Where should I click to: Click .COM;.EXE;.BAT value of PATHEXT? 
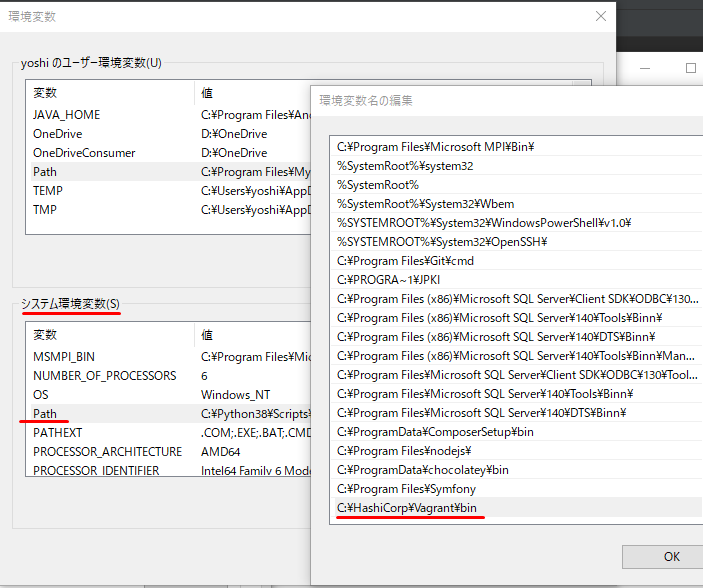pos(256,432)
